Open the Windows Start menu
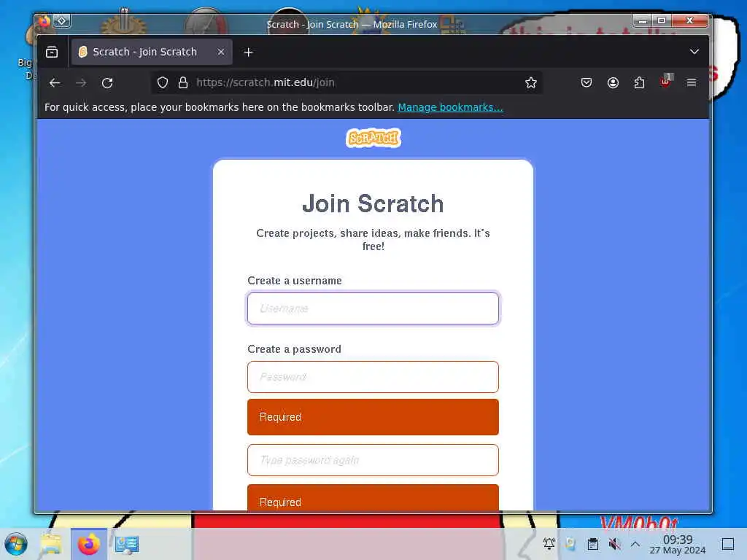The image size is (747, 560). point(16,544)
